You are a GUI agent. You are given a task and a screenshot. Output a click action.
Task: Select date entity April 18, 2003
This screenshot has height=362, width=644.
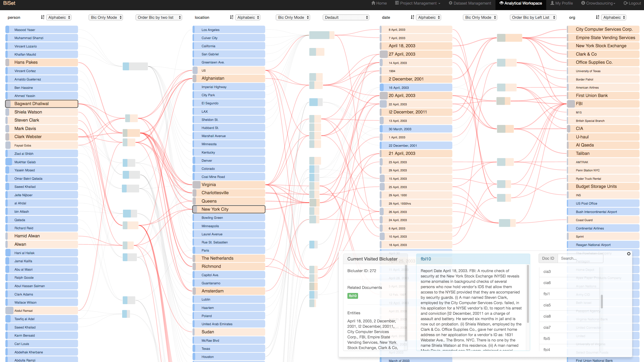point(416,46)
